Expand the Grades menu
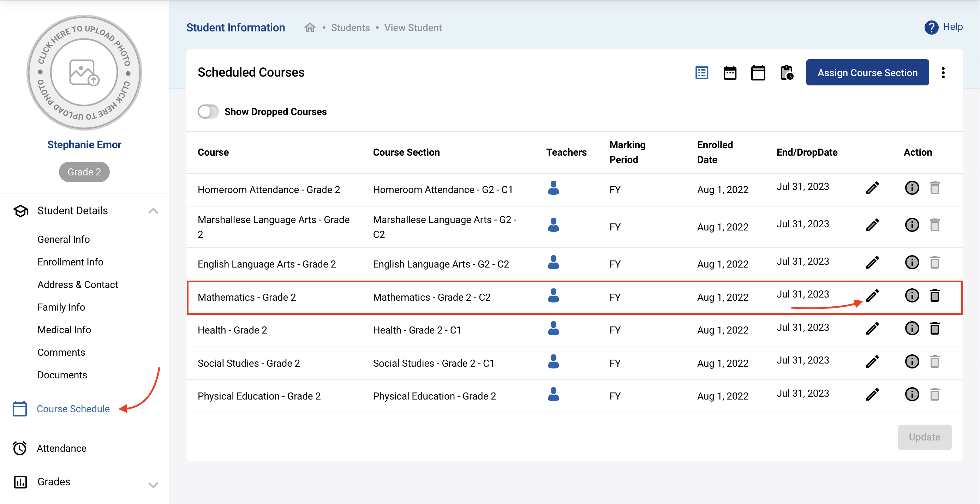The height and width of the screenshot is (504, 980). [x=153, y=485]
